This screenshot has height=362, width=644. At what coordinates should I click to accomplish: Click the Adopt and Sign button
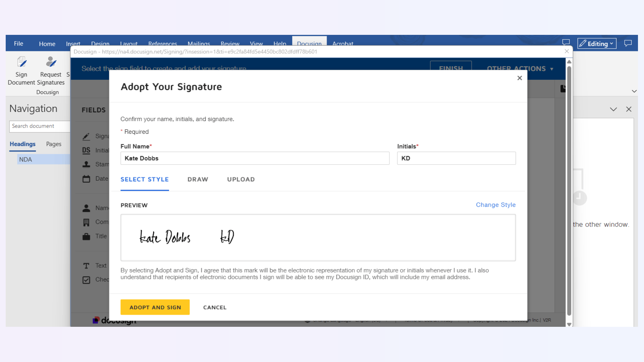point(155,307)
